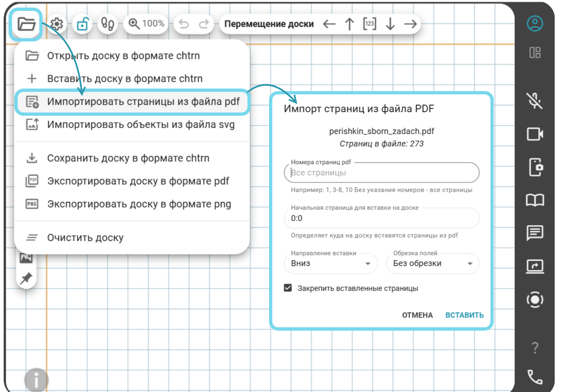This screenshot has width=562, height=392.
Task: Click the 100% zoom control
Action: [146, 24]
